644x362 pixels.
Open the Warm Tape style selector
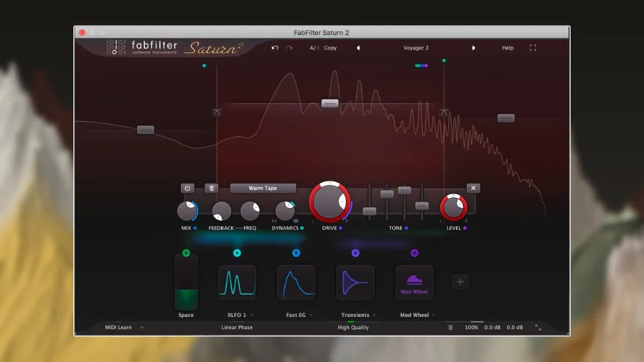point(263,188)
